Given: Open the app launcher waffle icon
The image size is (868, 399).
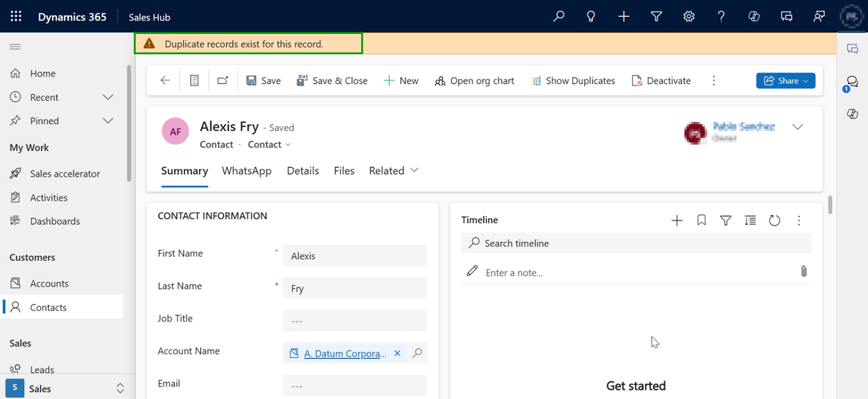Looking at the screenshot, I should (x=16, y=16).
